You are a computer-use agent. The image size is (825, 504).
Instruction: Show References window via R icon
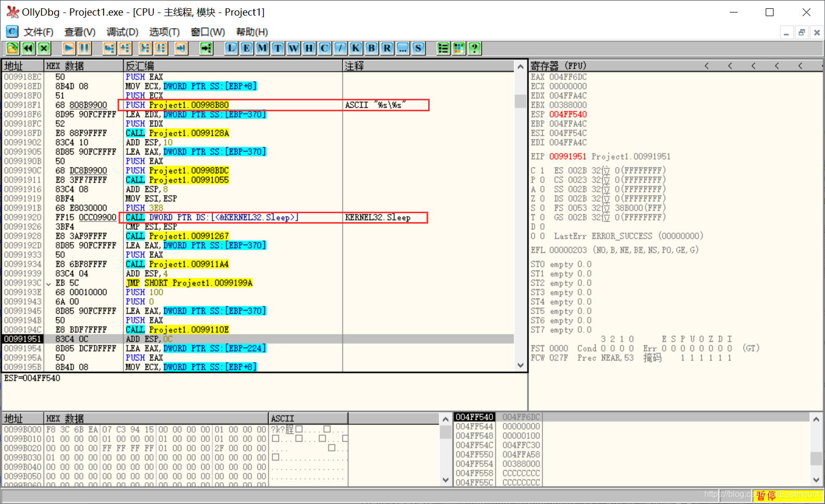(387, 48)
